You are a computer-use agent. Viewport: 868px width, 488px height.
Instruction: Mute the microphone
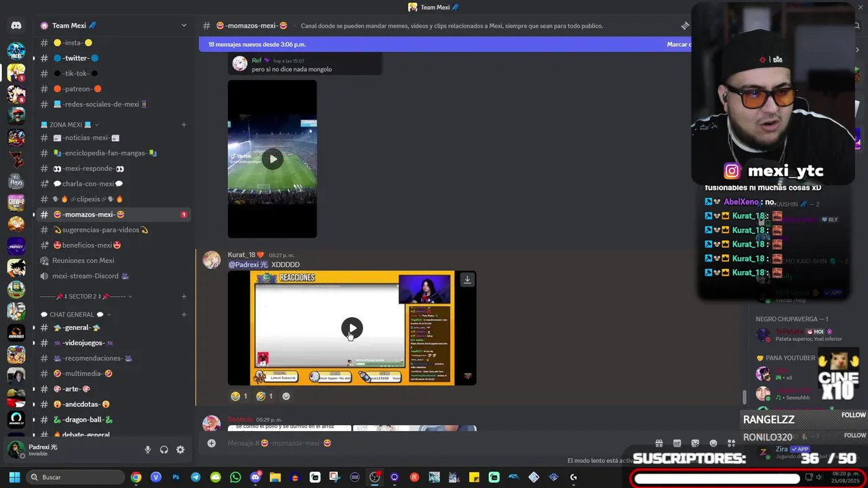pos(148,449)
